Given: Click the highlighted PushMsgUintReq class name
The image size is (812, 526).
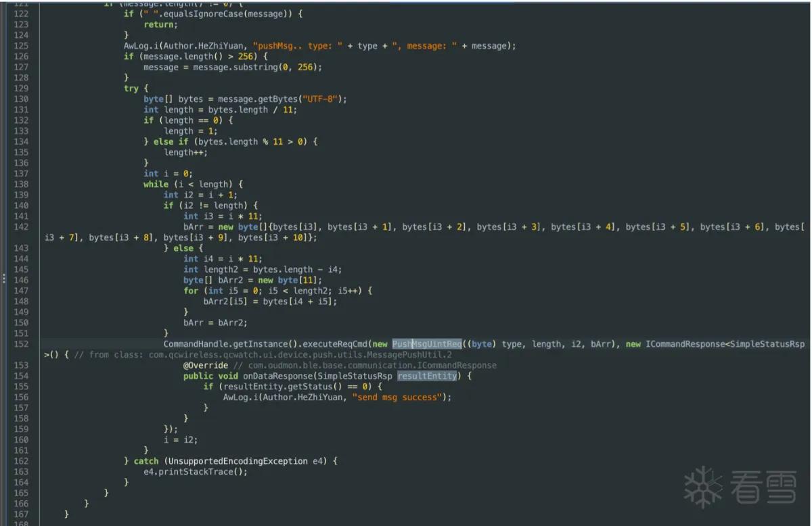Looking at the screenshot, I should (427, 344).
